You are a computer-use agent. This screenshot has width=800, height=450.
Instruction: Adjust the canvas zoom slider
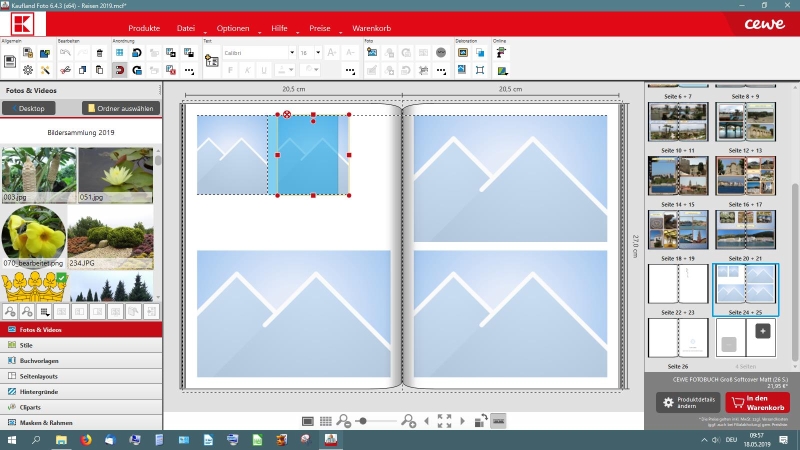click(x=362, y=421)
